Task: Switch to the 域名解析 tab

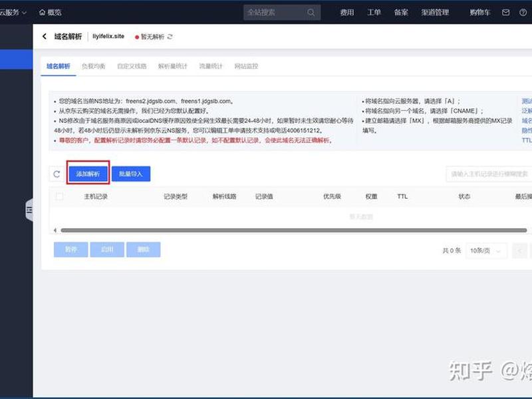Action: click(59, 66)
